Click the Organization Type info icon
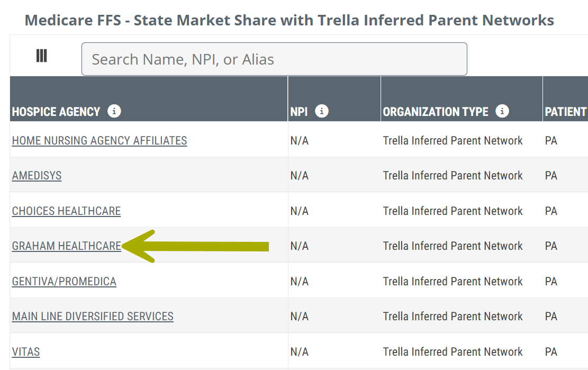588x370 pixels. pos(502,111)
